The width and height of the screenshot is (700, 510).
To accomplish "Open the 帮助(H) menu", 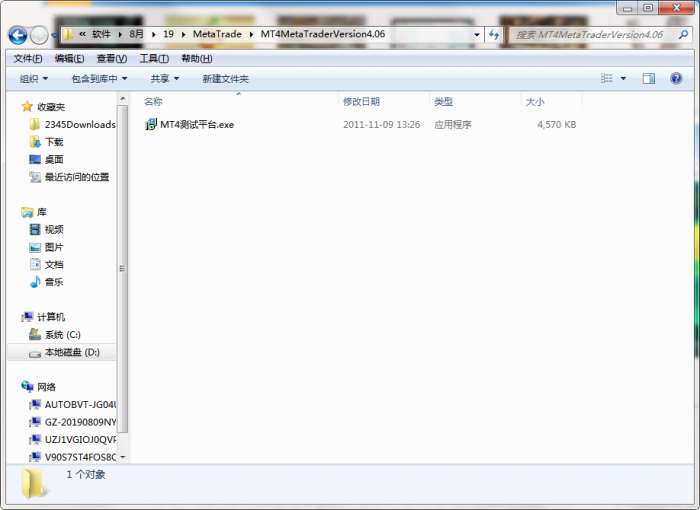I will [x=196, y=59].
